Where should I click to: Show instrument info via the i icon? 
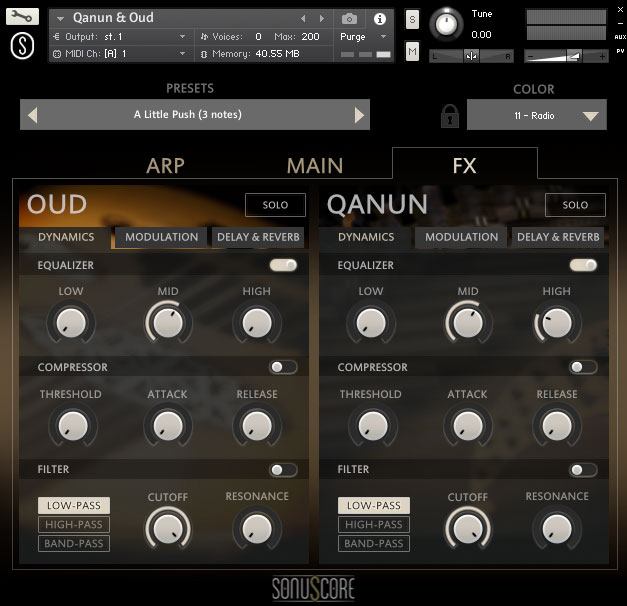[x=379, y=18]
